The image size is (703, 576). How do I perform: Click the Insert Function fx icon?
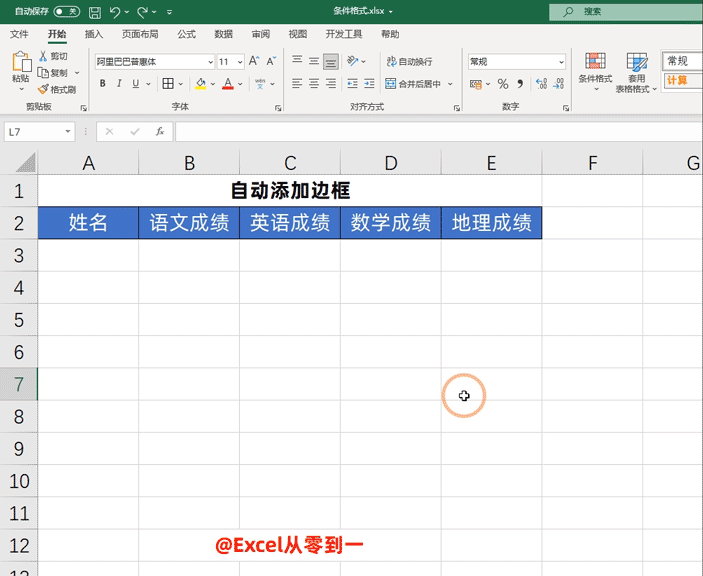coord(159,131)
